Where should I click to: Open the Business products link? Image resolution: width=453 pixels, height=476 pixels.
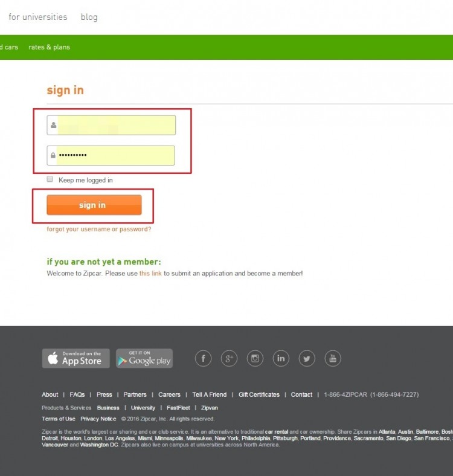tap(108, 408)
